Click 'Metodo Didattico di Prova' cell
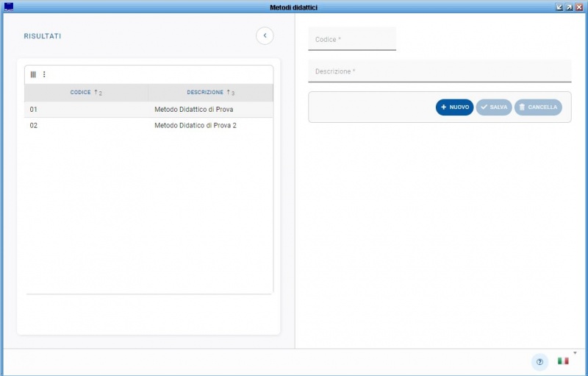 [194, 110]
